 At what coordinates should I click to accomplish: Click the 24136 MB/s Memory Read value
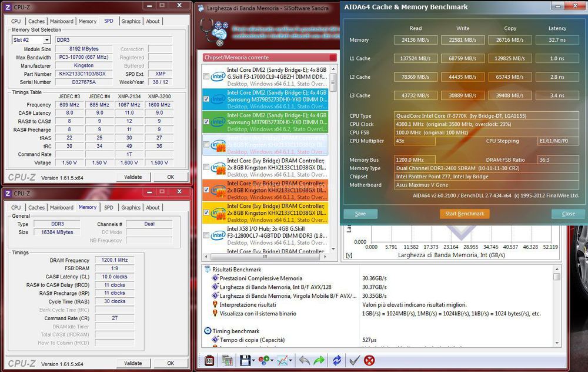point(416,40)
